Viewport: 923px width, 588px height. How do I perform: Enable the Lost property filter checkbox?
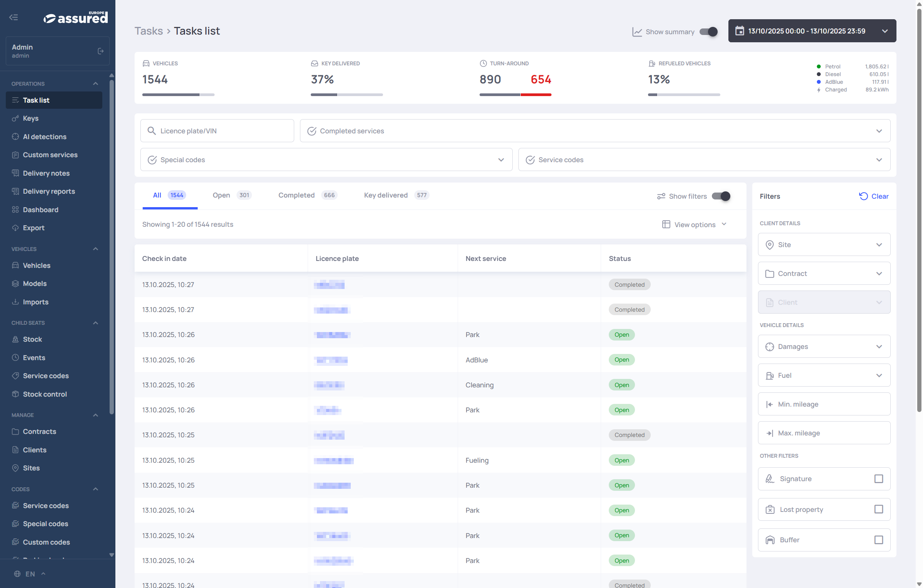[x=879, y=509]
